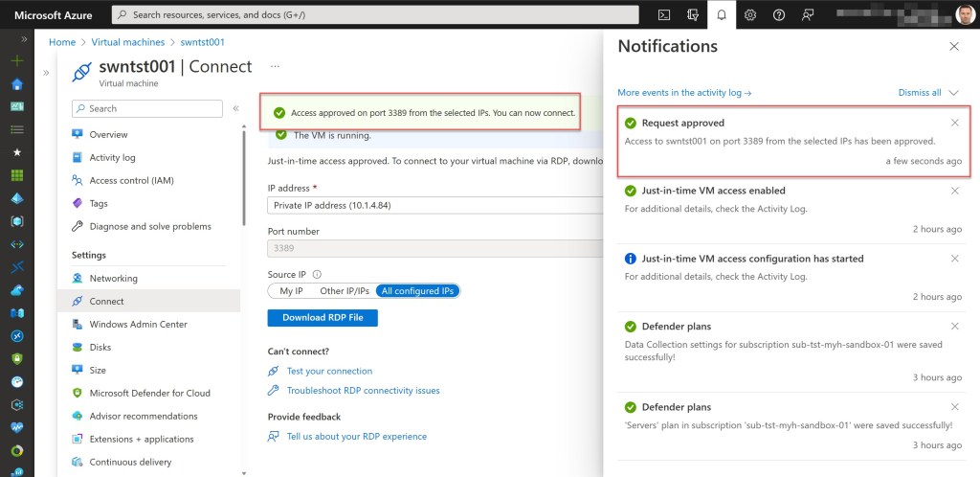Select Other IP/IPs source option
Screen dimensions: 980x477
pos(344,290)
